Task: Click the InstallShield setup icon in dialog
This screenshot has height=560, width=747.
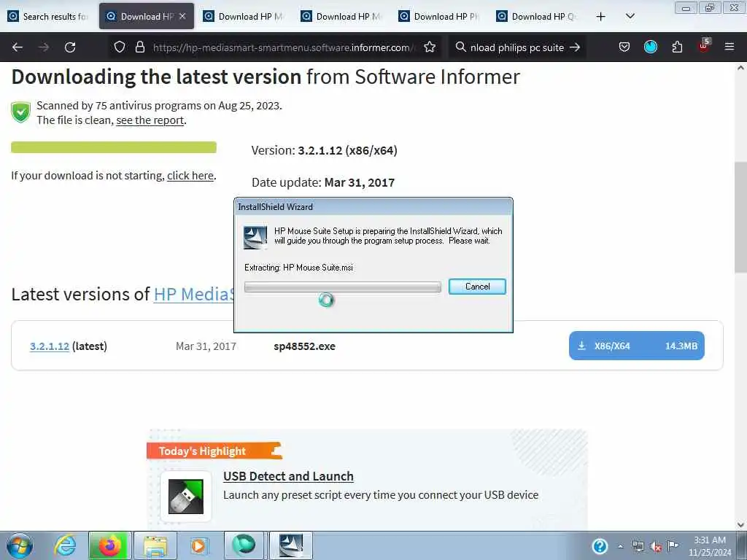Action: [255, 238]
